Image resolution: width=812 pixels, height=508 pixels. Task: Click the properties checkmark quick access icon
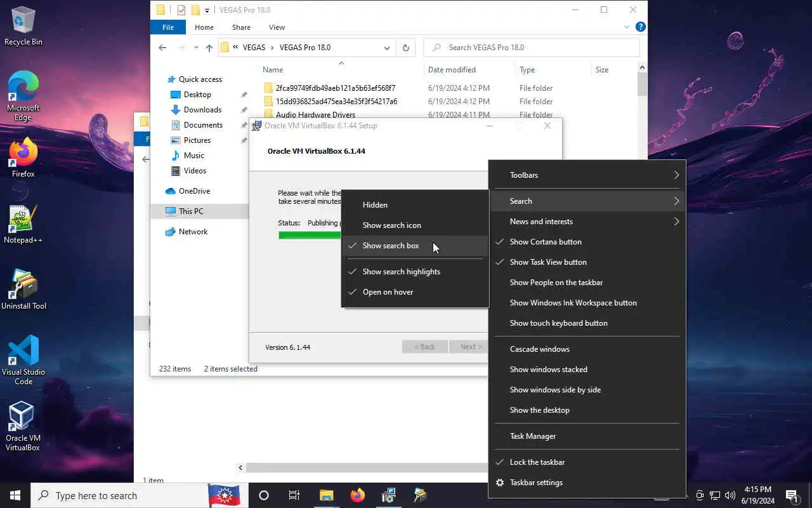[181, 10]
